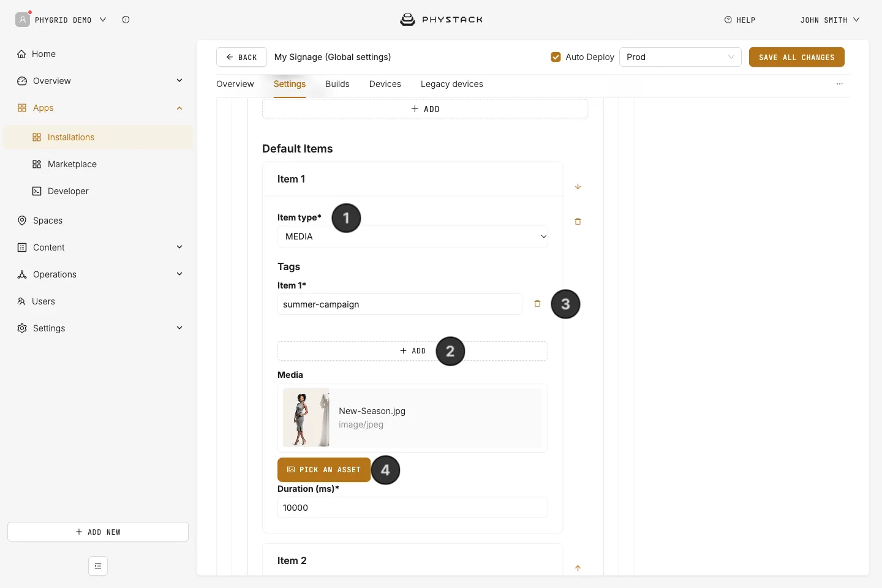Click Add New at sidebar bottom
Viewport: 882px width, 588px height.
pyautogui.click(x=98, y=532)
